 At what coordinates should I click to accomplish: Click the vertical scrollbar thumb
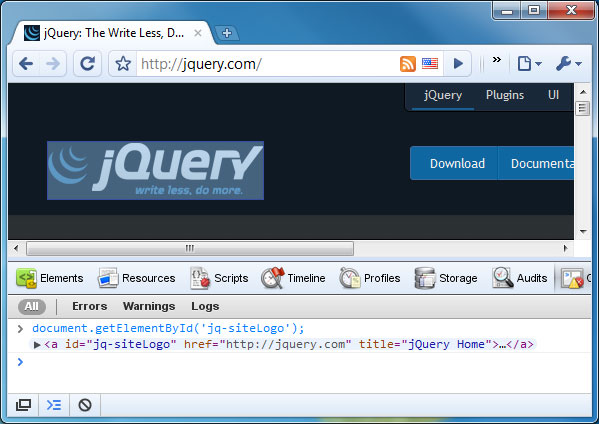[583, 108]
